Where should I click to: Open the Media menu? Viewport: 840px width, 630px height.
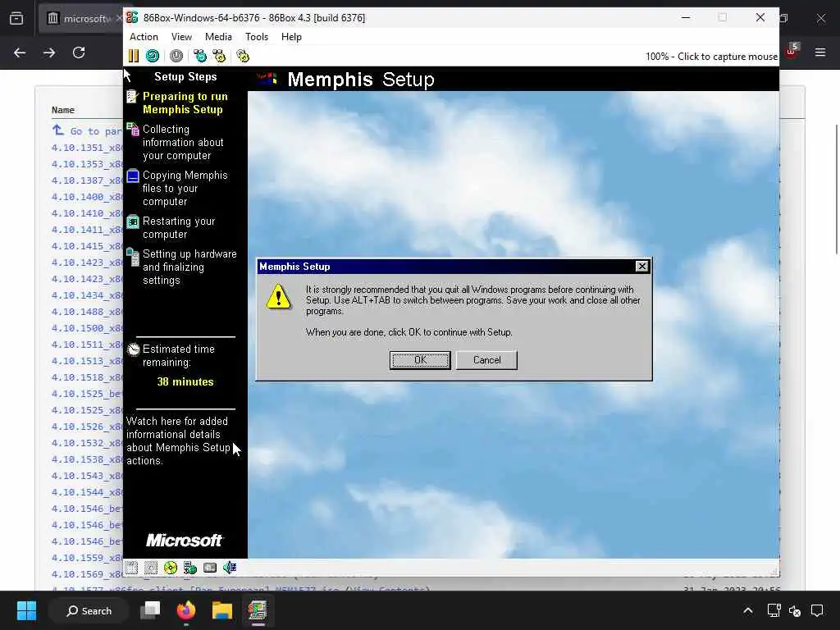218,37
